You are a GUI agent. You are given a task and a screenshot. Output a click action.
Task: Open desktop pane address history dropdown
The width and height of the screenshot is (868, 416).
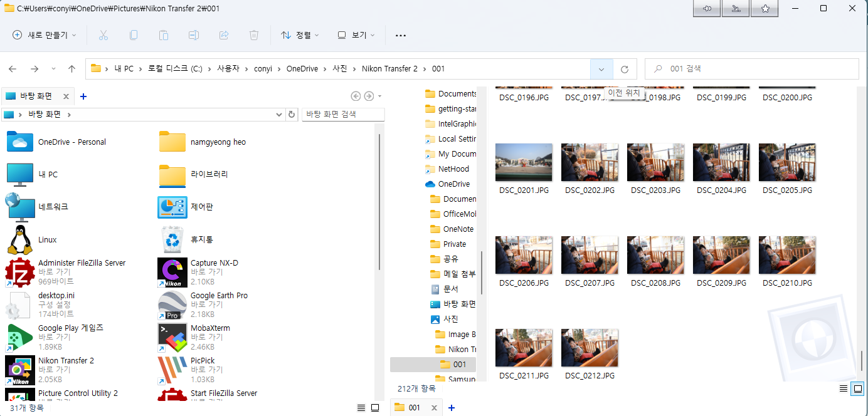(x=280, y=115)
